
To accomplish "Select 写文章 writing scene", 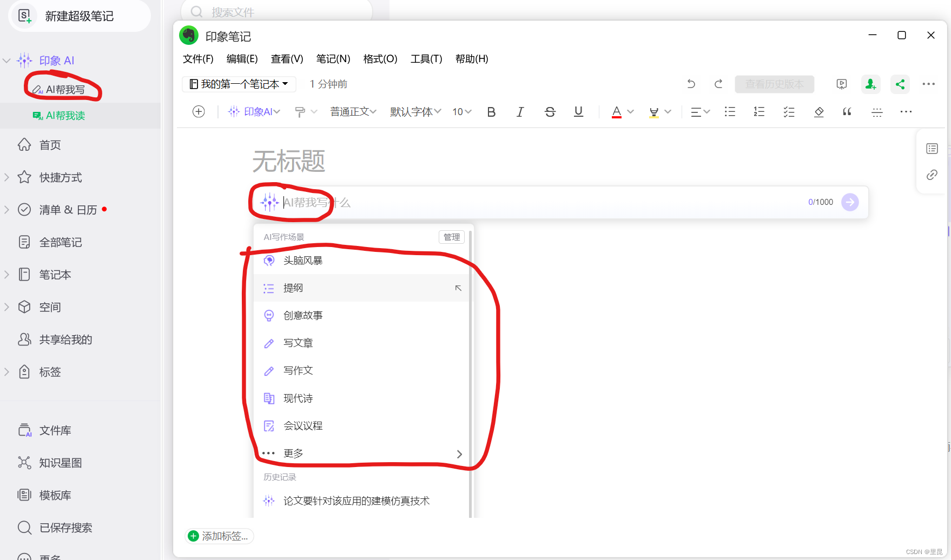I will click(x=362, y=343).
